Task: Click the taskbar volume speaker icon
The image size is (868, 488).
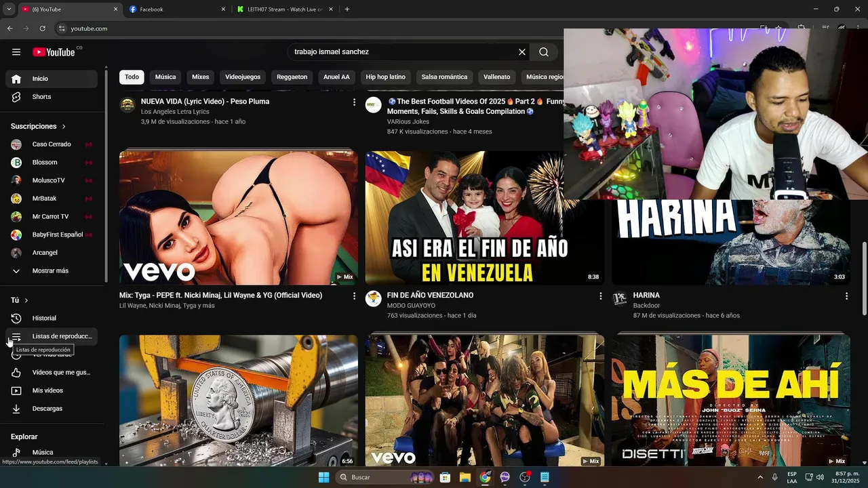Action: point(821,477)
